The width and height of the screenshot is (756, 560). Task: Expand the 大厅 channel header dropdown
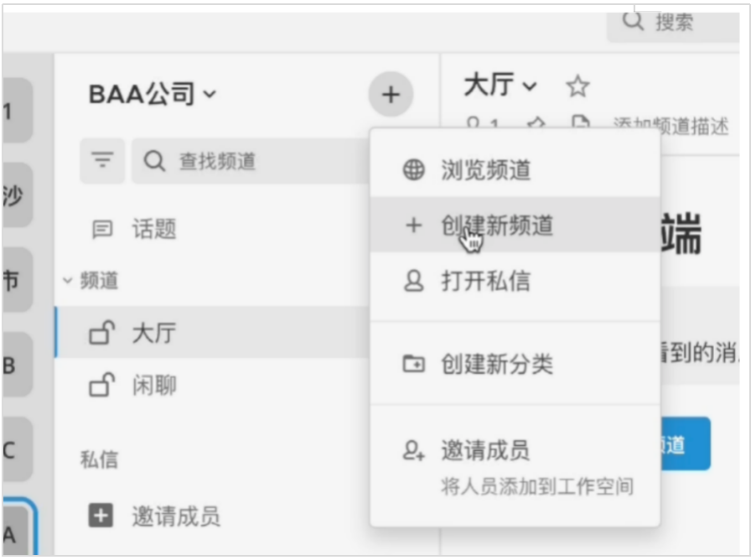pos(500,86)
